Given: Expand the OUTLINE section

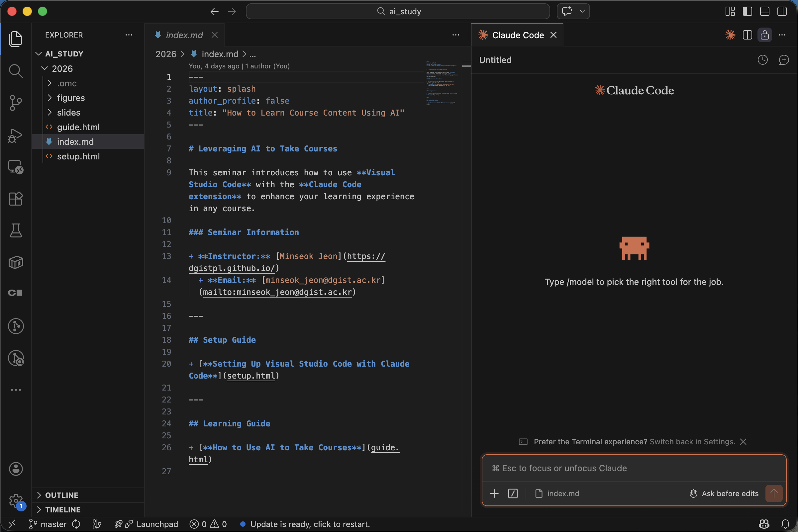Looking at the screenshot, I should point(88,495).
